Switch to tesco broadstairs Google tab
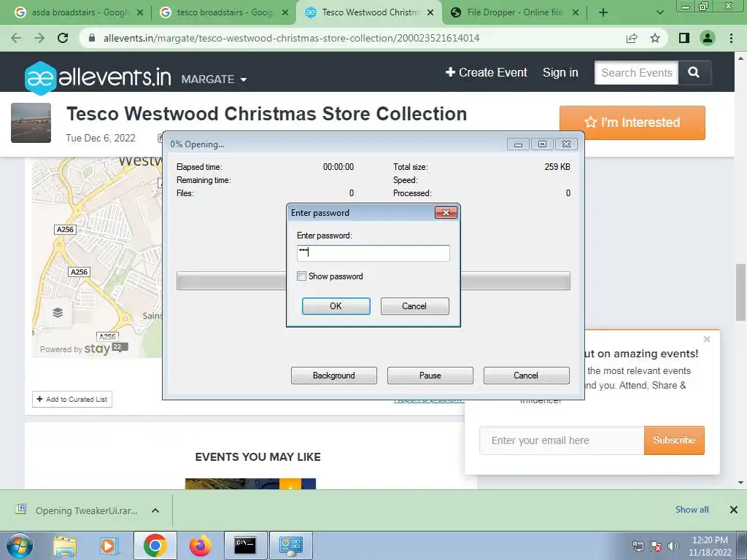 [224, 12]
